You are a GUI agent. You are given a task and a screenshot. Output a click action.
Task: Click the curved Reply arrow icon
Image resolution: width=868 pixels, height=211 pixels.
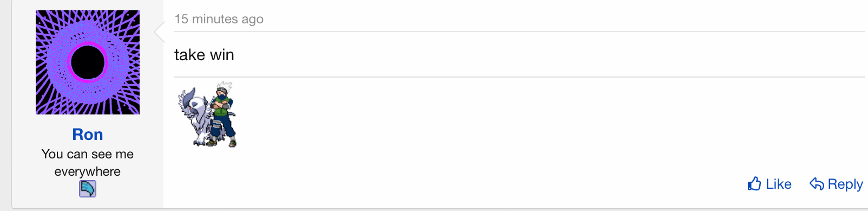coord(817,184)
